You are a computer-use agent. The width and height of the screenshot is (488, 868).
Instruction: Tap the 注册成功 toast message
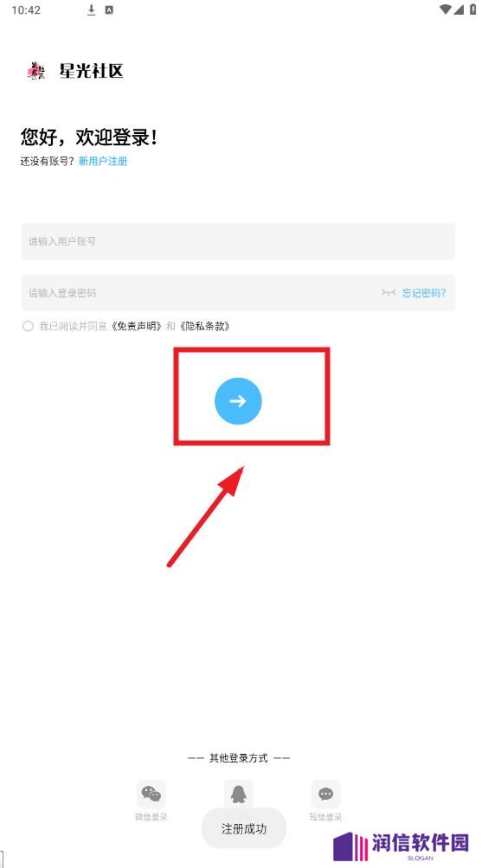244,828
